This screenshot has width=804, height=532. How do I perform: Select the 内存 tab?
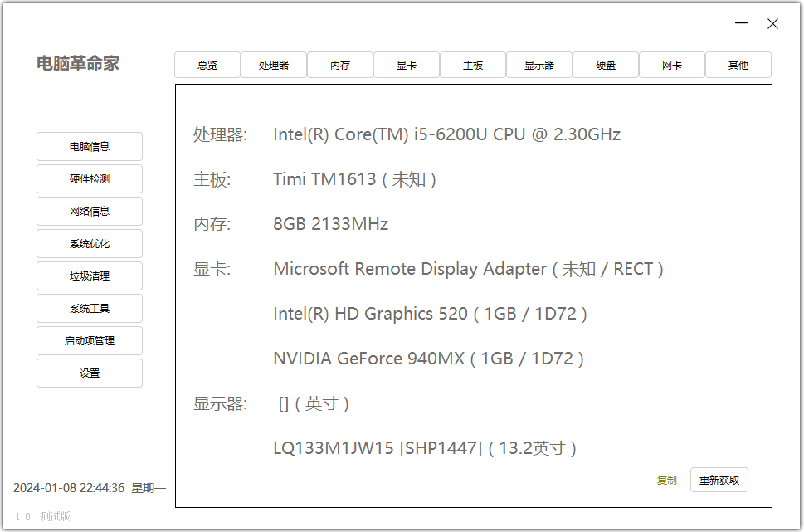pos(340,65)
